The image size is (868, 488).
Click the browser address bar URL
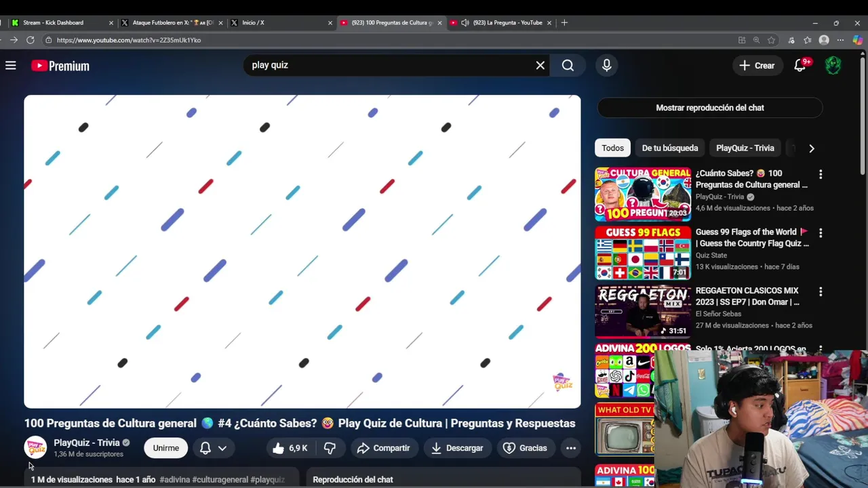click(x=129, y=40)
